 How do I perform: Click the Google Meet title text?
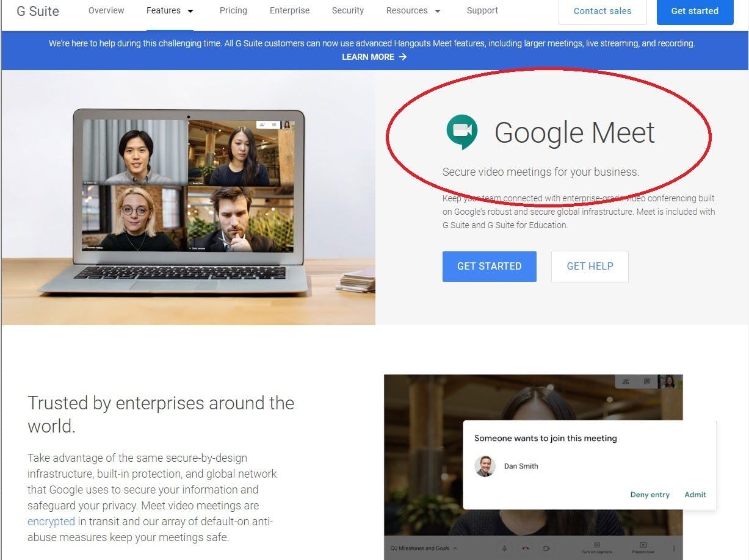[x=574, y=132]
